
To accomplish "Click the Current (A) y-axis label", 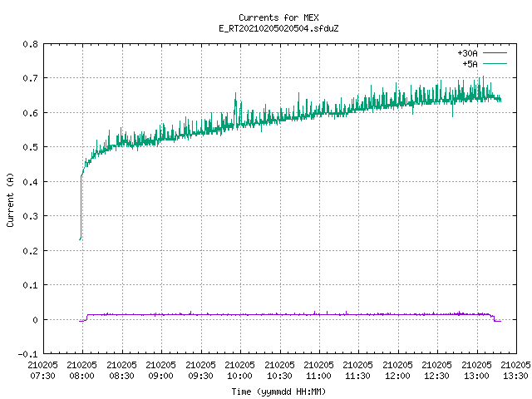I will click(x=10, y=199).
